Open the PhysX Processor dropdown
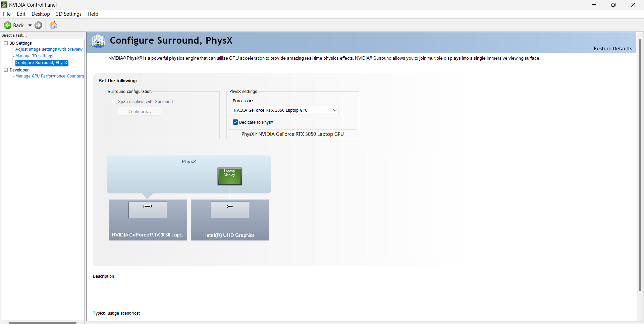This screenshot has height=324, width=644. coord(285,110)
